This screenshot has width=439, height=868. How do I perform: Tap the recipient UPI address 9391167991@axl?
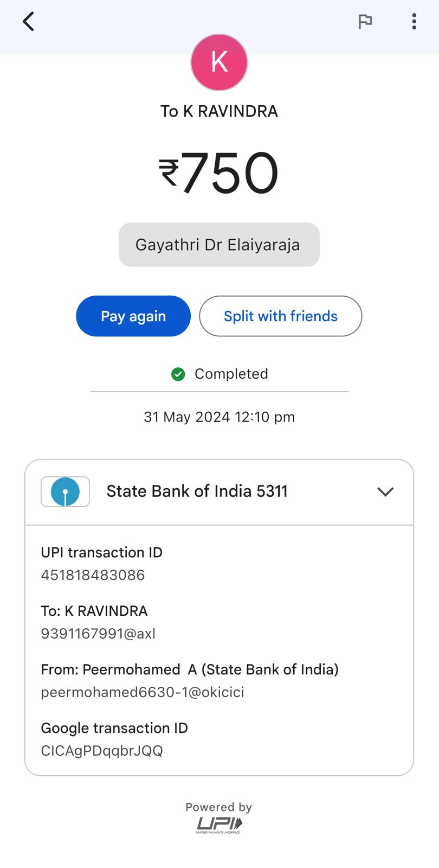pyautogui.click(x=98, y=634)
